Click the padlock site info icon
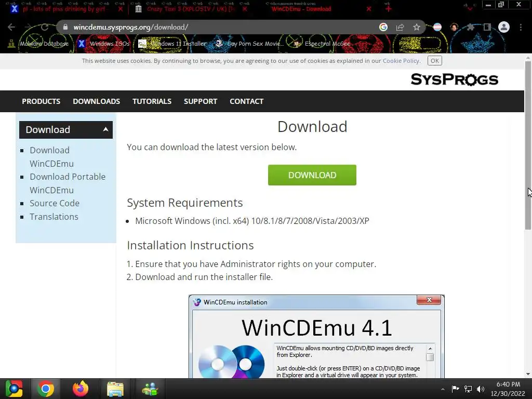Image resolution: width=532 pixels, height=399 pixels. point(65,27)
